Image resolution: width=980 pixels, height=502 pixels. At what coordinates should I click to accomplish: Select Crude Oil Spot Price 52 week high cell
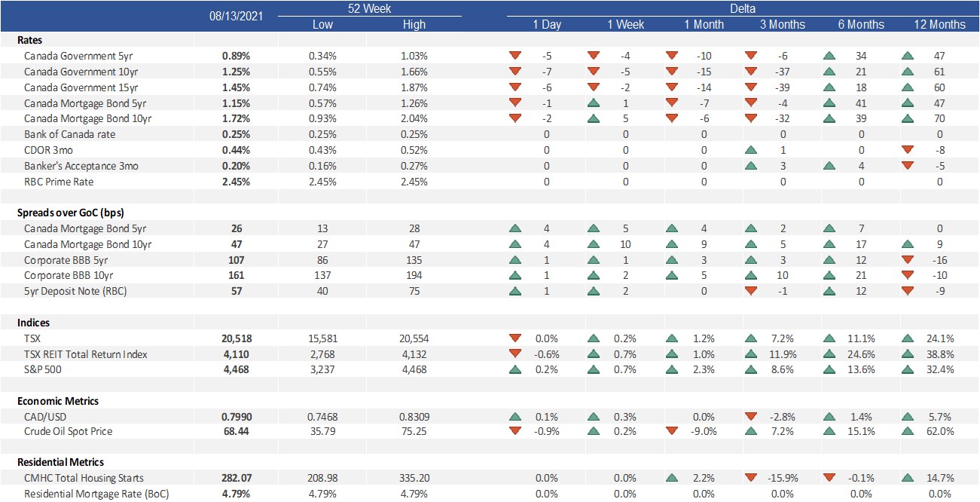coord(414,432)
